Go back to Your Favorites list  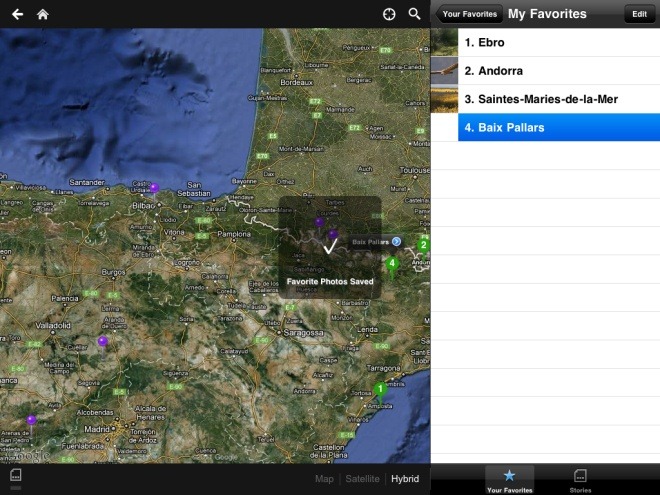click(x=469, y=14)
